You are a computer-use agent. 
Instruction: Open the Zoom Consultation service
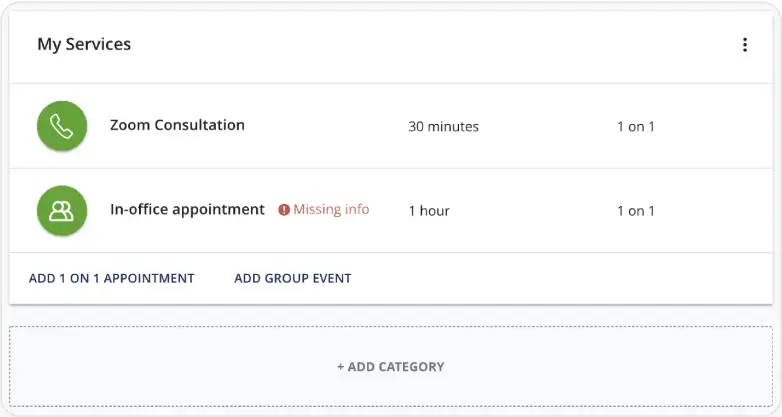(x=177, y=125)
